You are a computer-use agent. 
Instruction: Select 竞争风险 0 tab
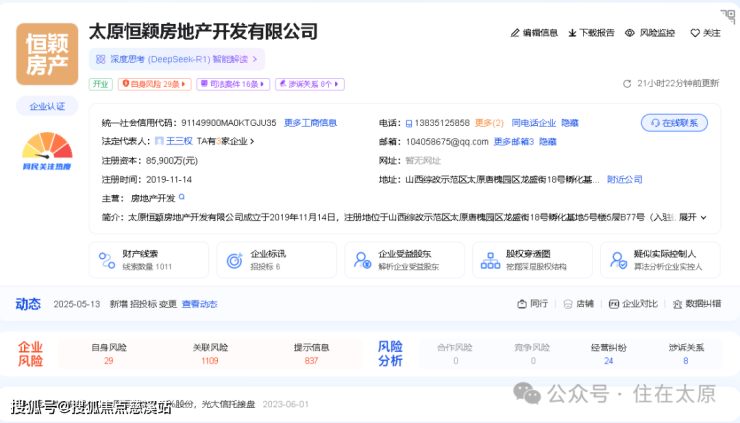tap(532, 354)
